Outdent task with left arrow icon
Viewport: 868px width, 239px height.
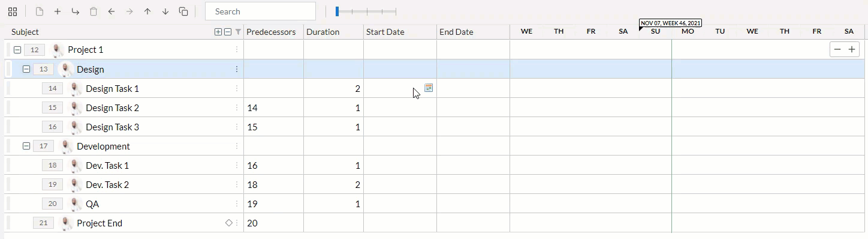(111, 11)
